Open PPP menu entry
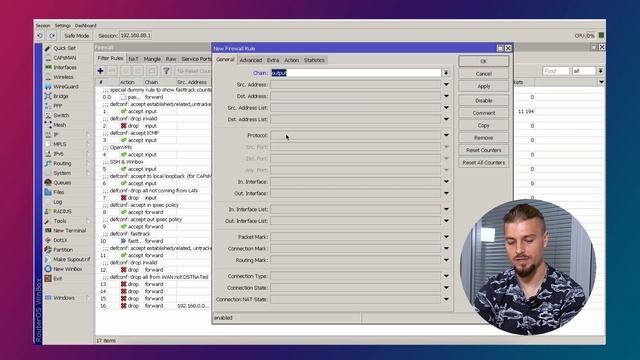 (58, 106)
